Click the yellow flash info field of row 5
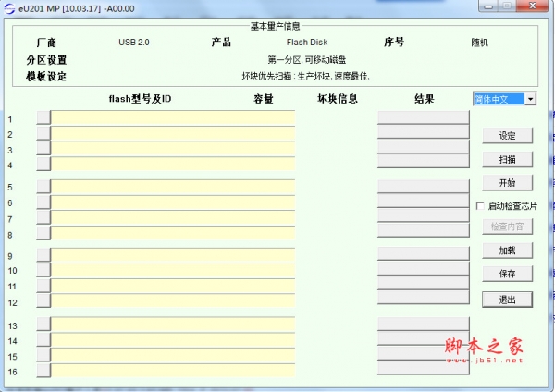The height and width of the screenshot is (392, 555). [x=173, y=187]
